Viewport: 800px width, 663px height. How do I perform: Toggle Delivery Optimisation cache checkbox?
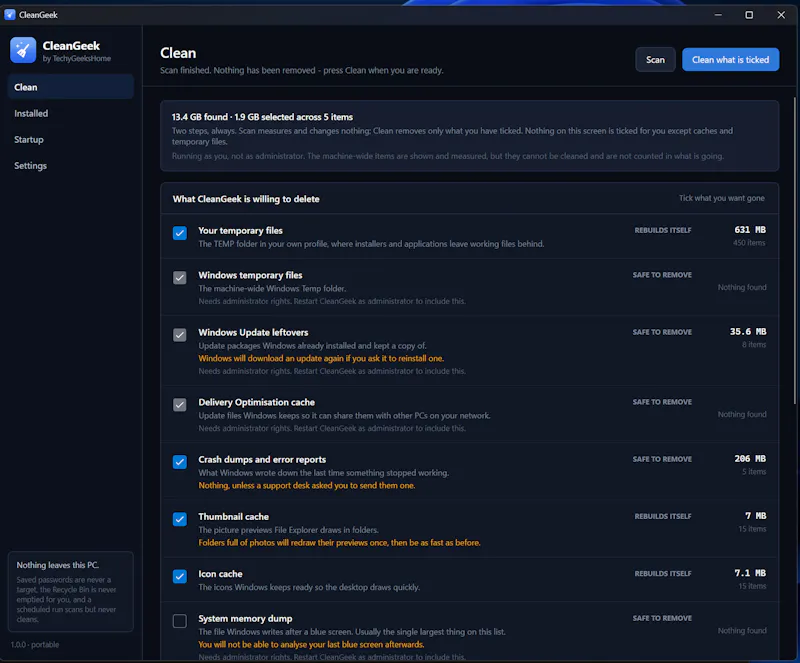coord(180,405)
